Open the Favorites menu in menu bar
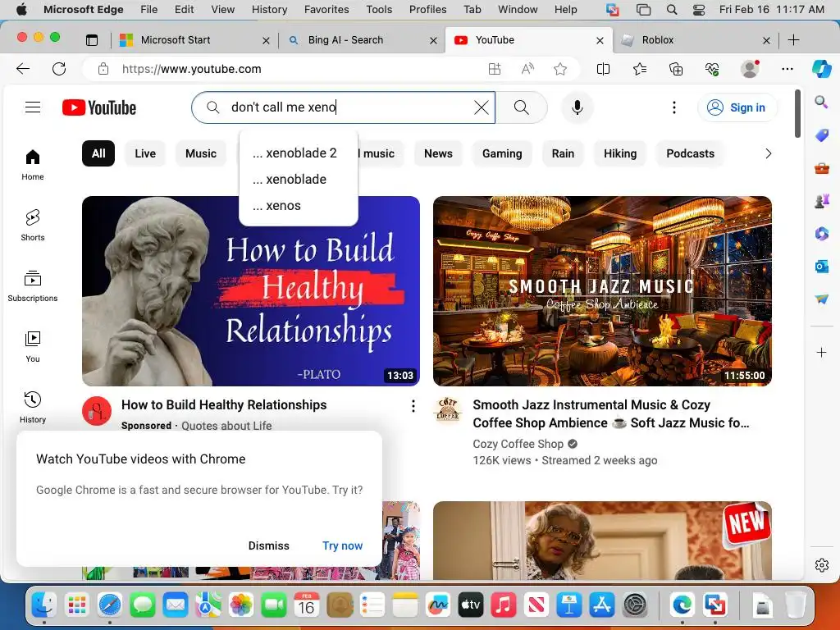 pyautogui.click(x=326, y=9)
